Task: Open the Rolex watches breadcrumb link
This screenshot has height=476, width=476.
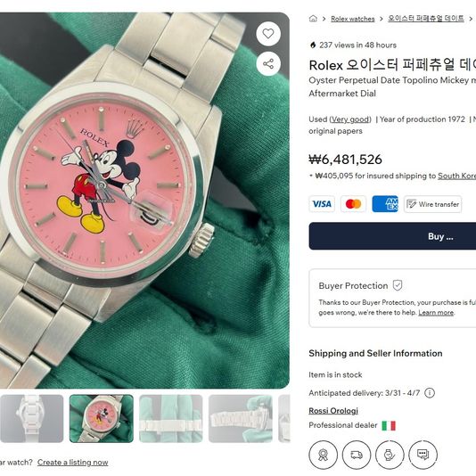Action: 353,19
